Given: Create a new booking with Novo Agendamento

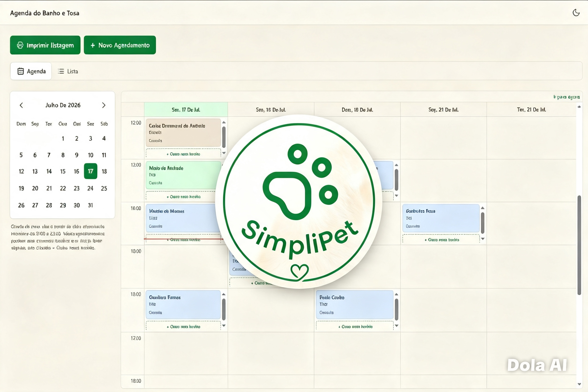Looking at the screenshot, I should point(120,45).
